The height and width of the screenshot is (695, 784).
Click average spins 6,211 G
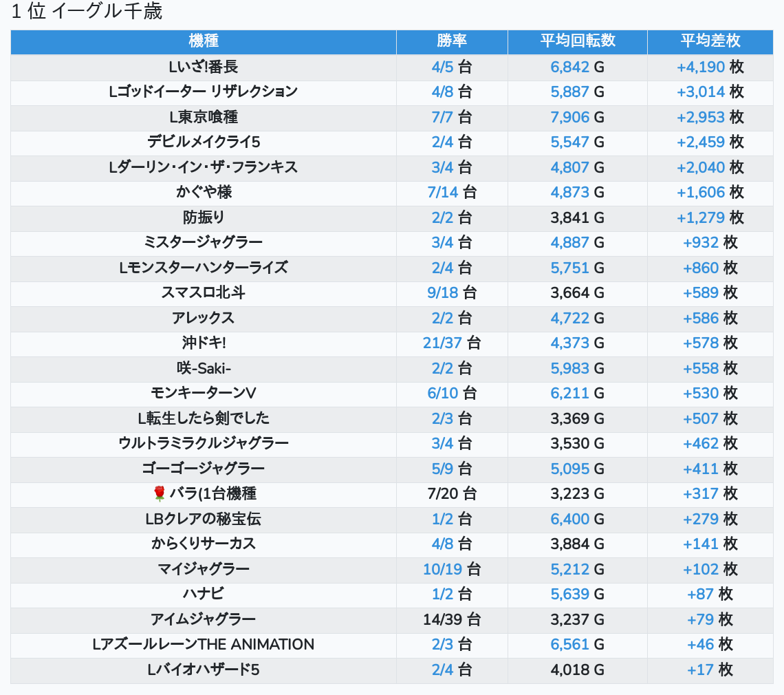pos(578,394)
